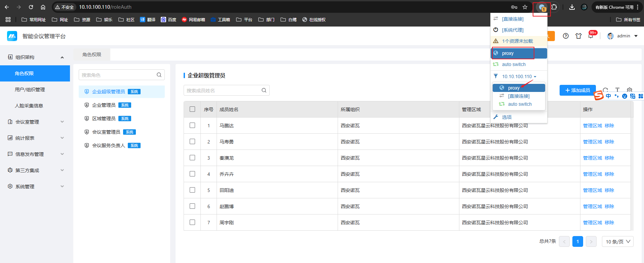Open the Chrome downloads icon
The height and width of the screenshot is (263, 644).
(x=572, y=7)
